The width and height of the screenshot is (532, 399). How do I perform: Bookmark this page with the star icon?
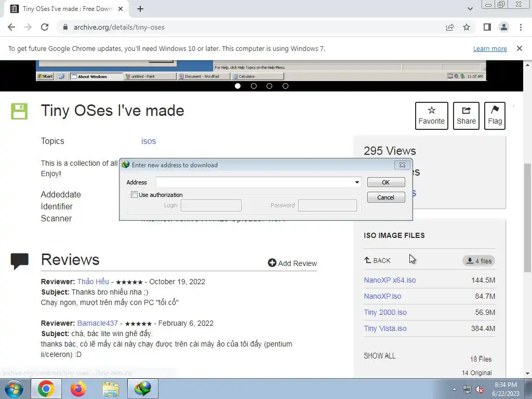[467, 27]
